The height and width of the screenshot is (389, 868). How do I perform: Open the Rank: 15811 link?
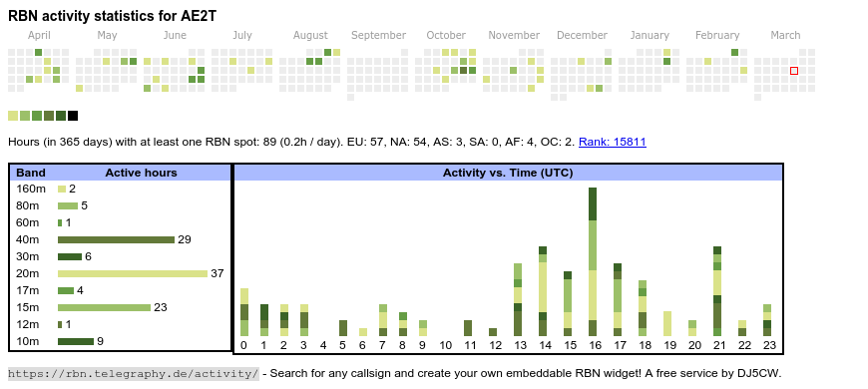(613, 142)
